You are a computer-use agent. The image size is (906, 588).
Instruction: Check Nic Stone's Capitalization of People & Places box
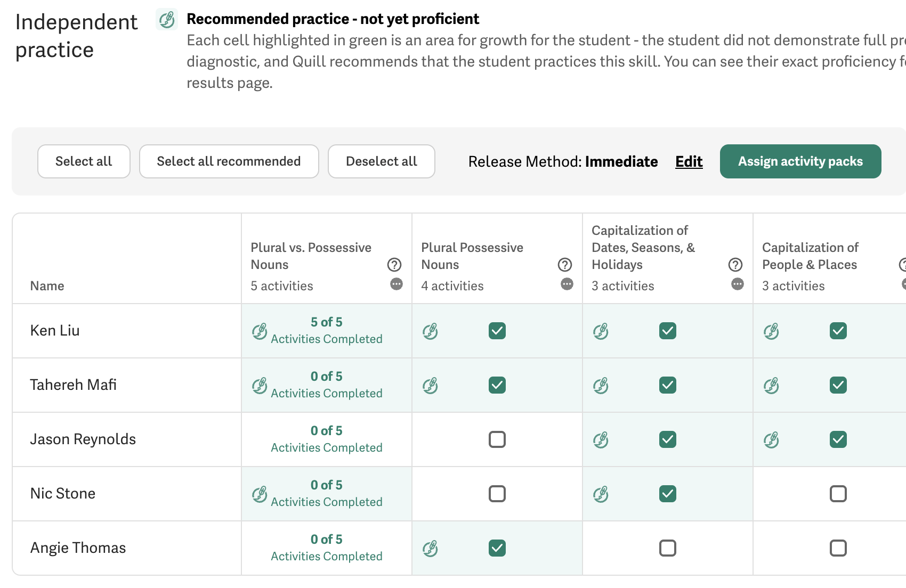(x=838, y=494)
